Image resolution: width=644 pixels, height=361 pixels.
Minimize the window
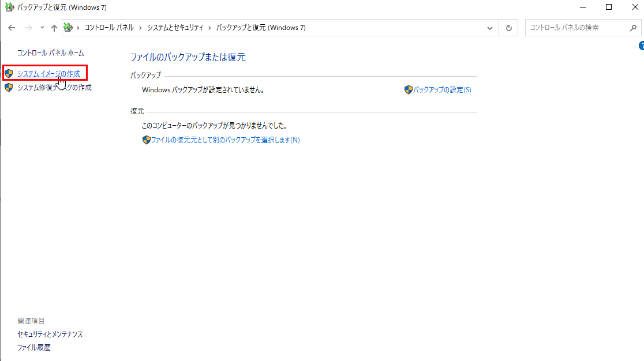coord(582,7)
